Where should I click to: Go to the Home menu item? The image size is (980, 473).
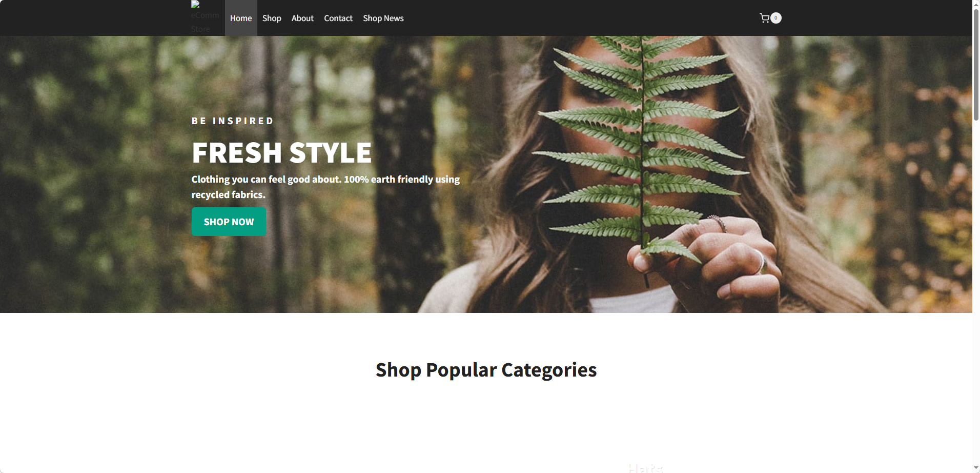pyautogui.click(x=241, y=18)
